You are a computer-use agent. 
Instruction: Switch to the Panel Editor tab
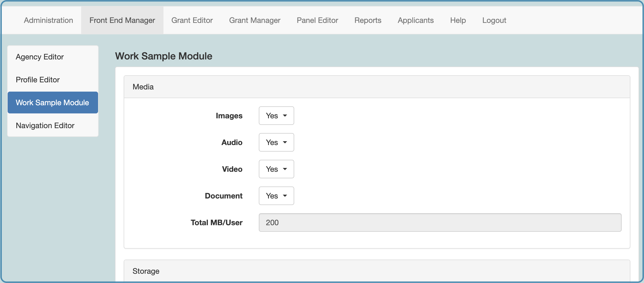point(317,20)
